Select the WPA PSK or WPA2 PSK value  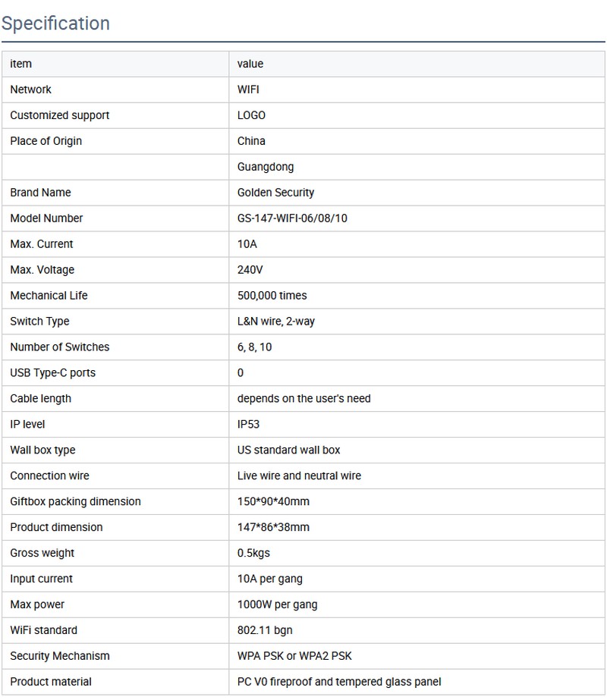pyautogui.click(x=295, y=657)
